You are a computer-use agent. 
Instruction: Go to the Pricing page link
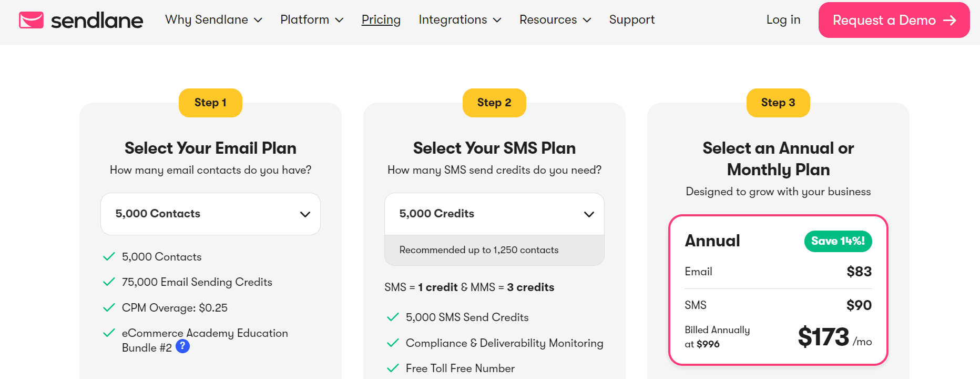[x=381, y=20]
